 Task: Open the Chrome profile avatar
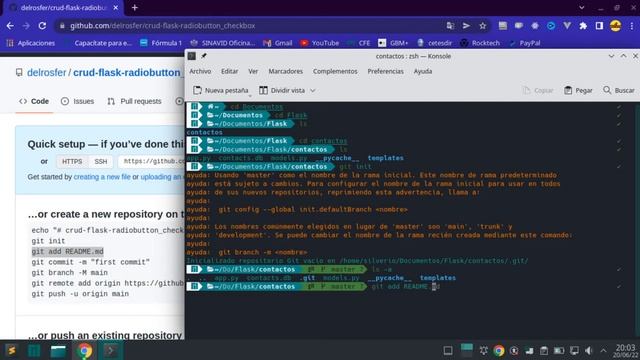[616, 26]
